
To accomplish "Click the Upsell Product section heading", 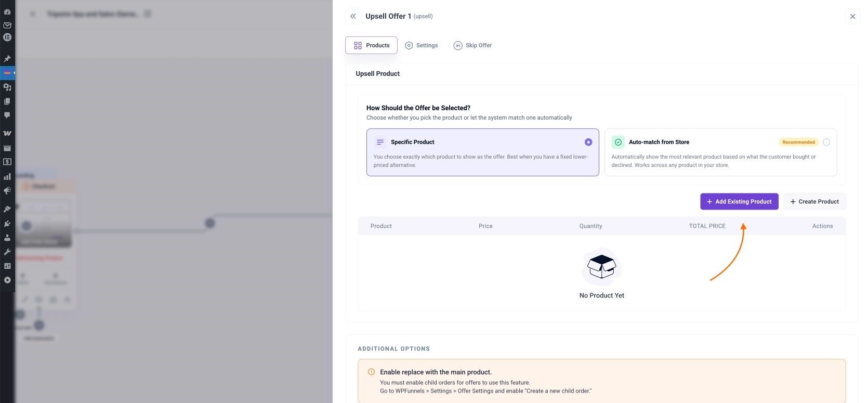I will point(378,74).
